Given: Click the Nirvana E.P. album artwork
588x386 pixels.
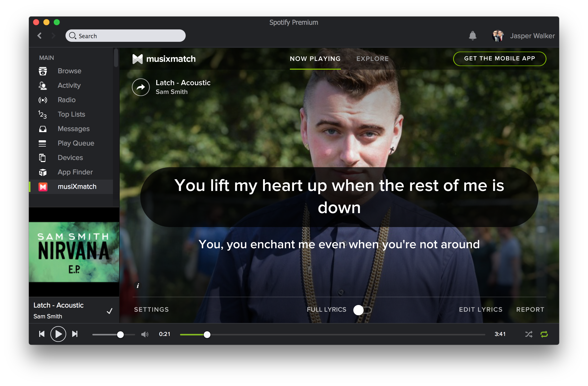Looking at the screenshot, I should tap(74, 252).
